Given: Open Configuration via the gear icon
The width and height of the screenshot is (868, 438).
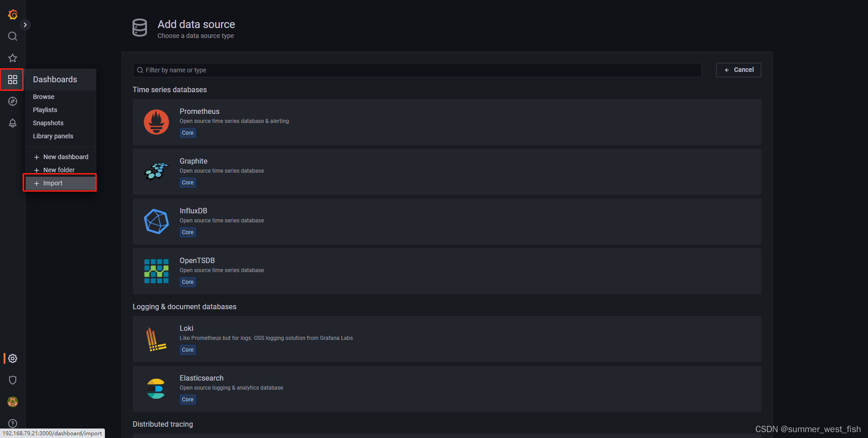Looking at the screenshot, I should [12, 358].
